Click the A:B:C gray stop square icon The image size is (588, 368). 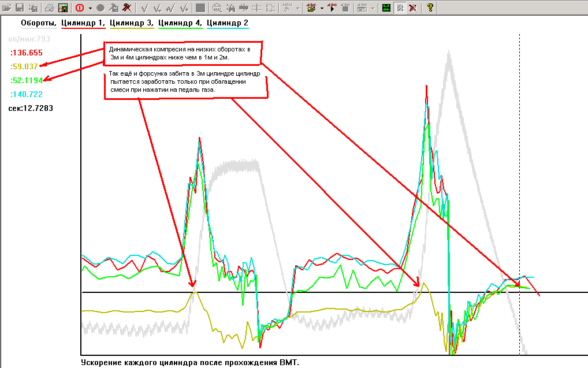[x=345, y=8]
